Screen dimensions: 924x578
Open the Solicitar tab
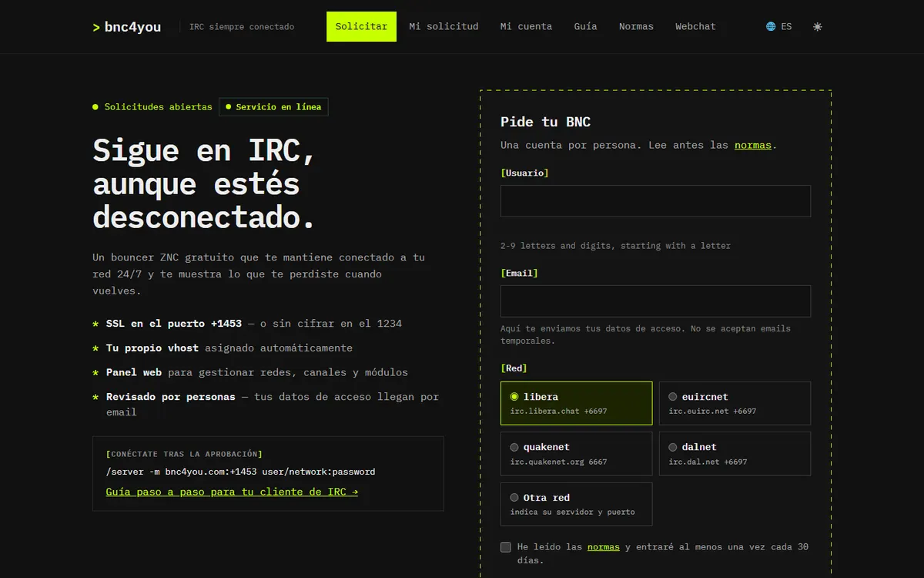pyautogui.click(x=361, y=26)
